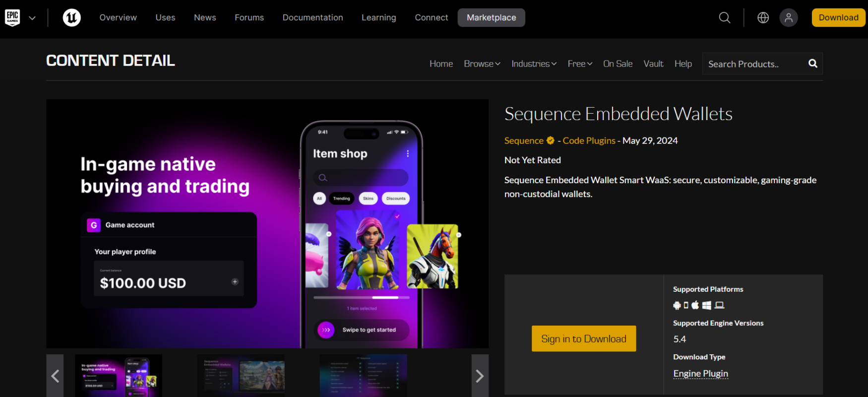This screenshot has height=397, width=868.
Task: Click the Sign in to Download button
Action: pos(584,338)
